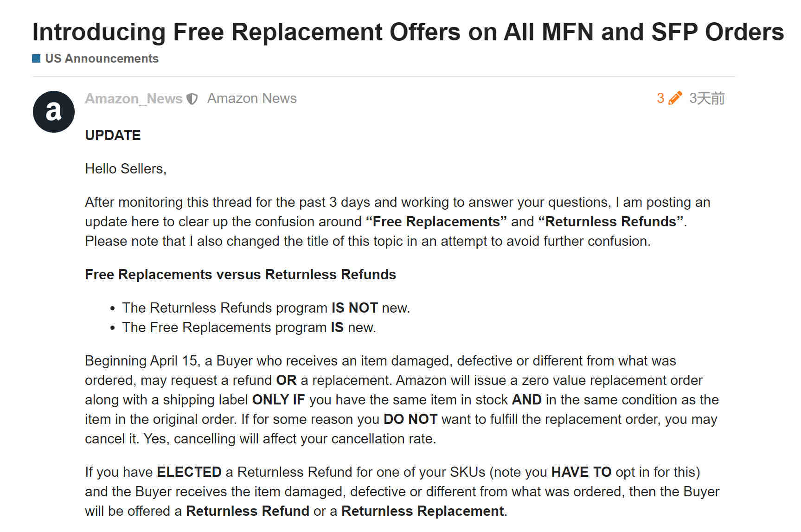Click the second bullet about Free Replacements program
The image size is (801, 532).
(249, 327)
